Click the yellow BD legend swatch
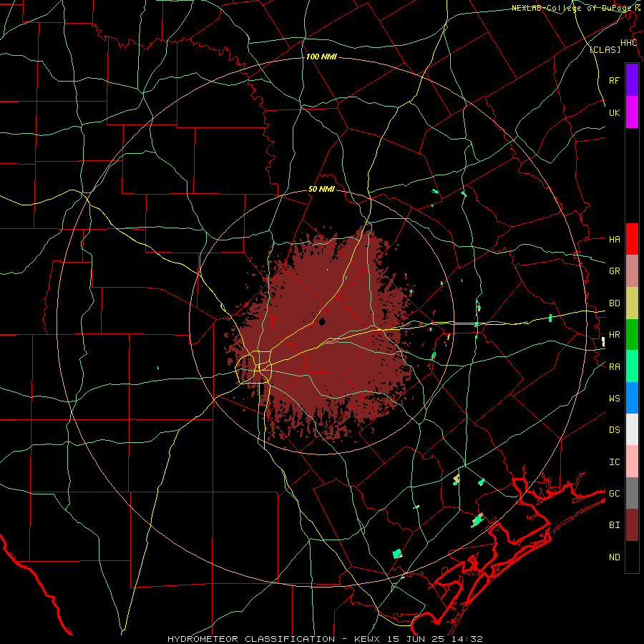644x644 pixels. (632, 303)
